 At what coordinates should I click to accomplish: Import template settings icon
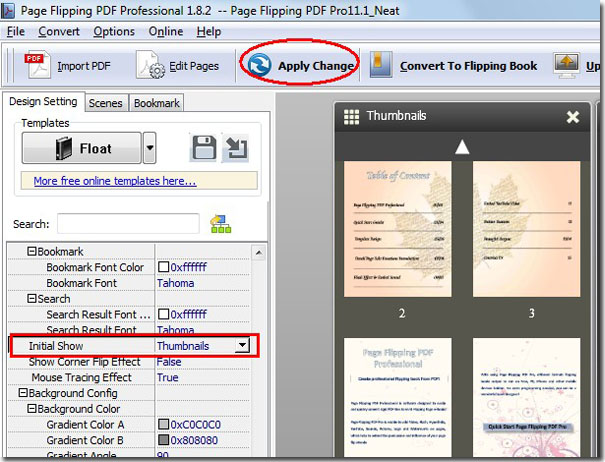pos(236,148)
